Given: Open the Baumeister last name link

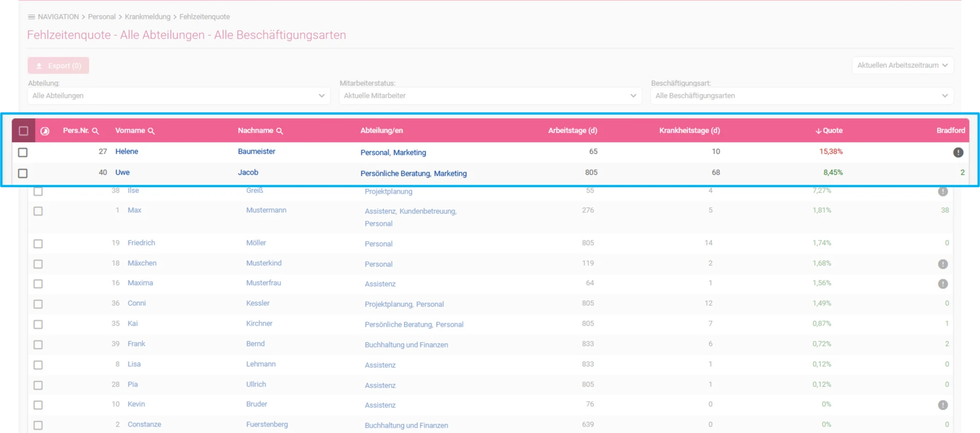Looking at the screenshot, I should [x=256, y=151].
